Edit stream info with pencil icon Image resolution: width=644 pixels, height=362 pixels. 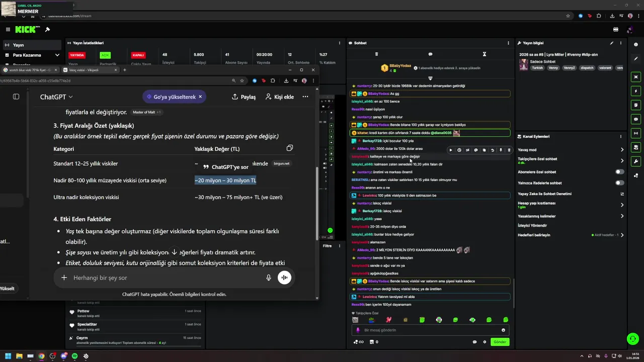[612, 43]
